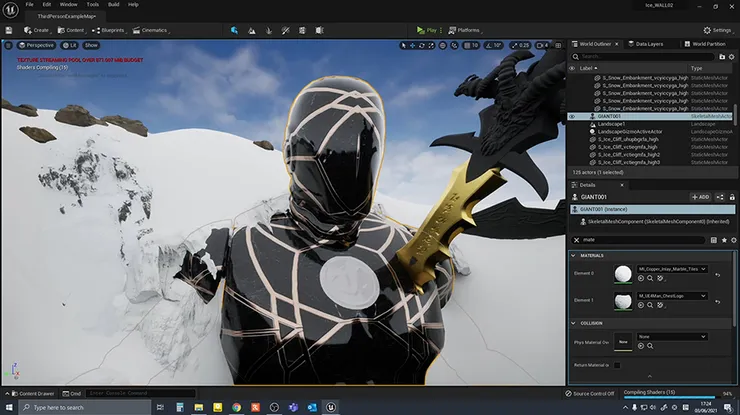Switch to the Data Layers tab
The image size is (740, 415).
pyautogui.click(x=645, y=44)
